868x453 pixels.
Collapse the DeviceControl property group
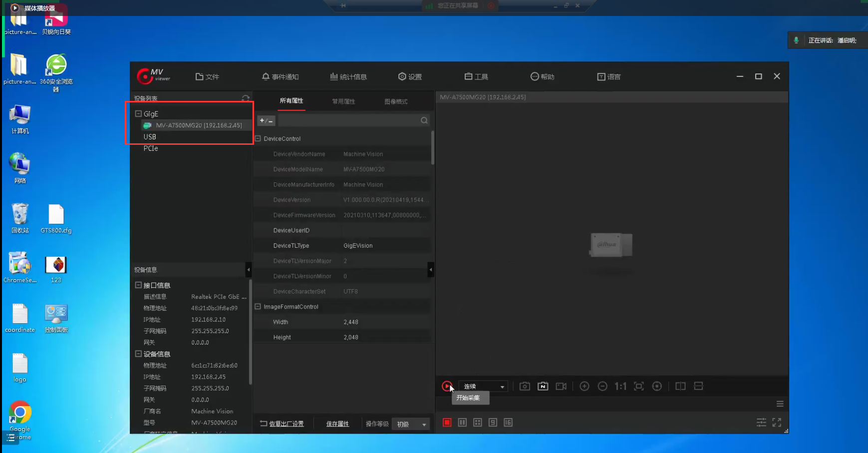tap(258, 138)
